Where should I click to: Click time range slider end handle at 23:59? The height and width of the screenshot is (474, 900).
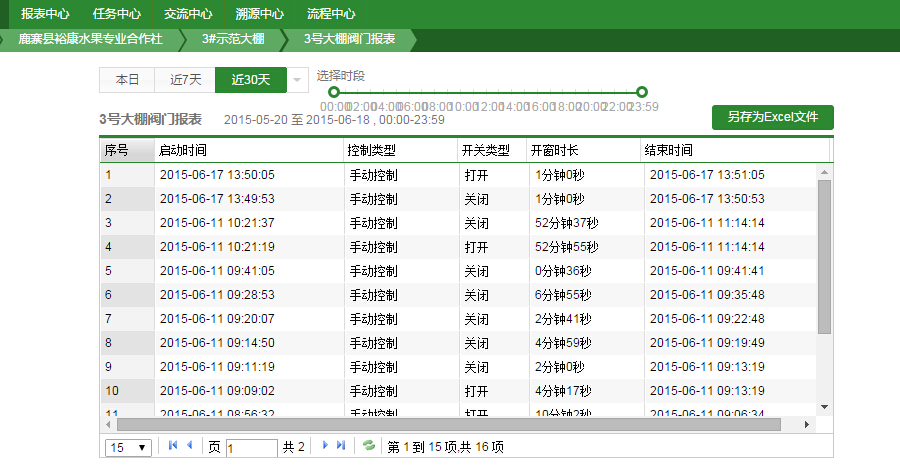(642, 92)
